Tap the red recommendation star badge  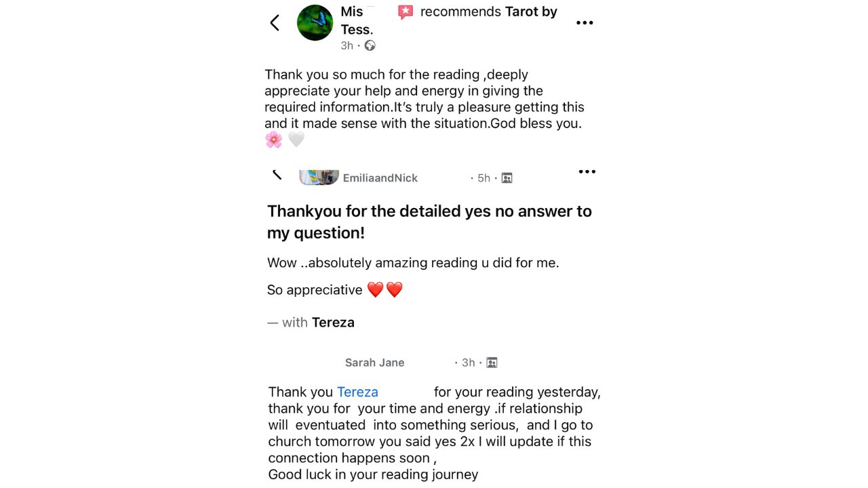coord(406,12)
